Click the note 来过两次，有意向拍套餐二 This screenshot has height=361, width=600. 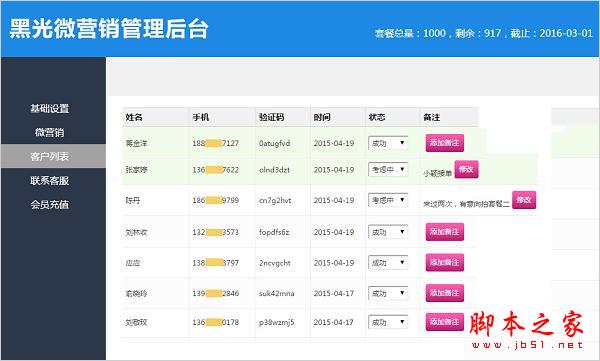(466, 204)
